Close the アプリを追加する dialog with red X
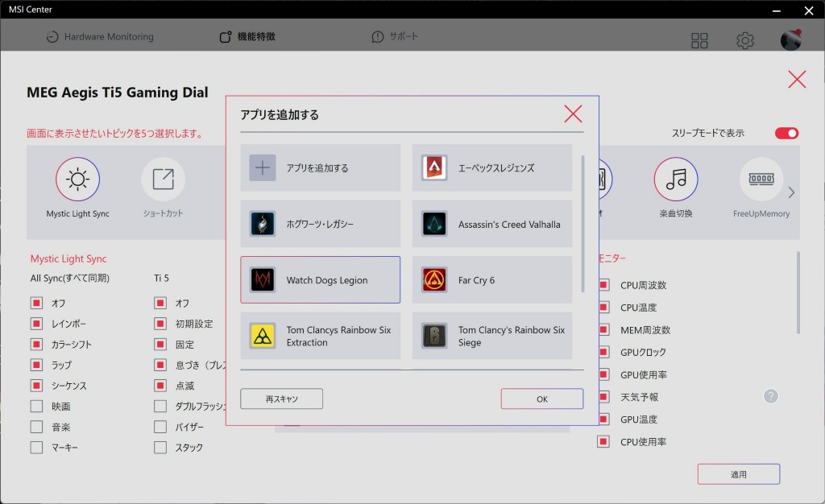Screen dimensions: 825x504 point(573,114)
